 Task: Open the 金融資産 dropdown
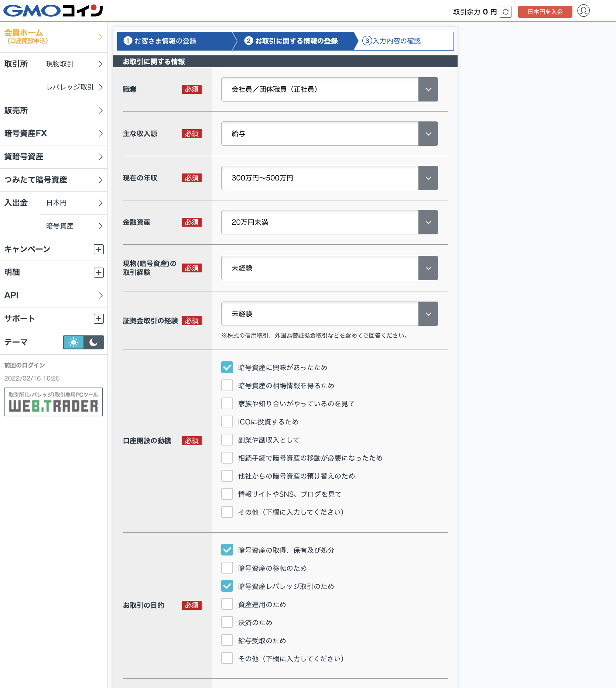329,222
